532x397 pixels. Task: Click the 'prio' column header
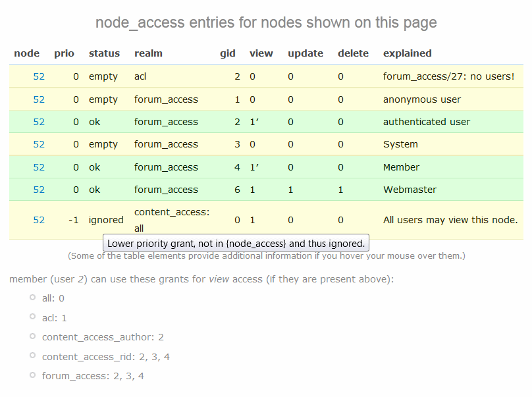[x=65, y=53]
